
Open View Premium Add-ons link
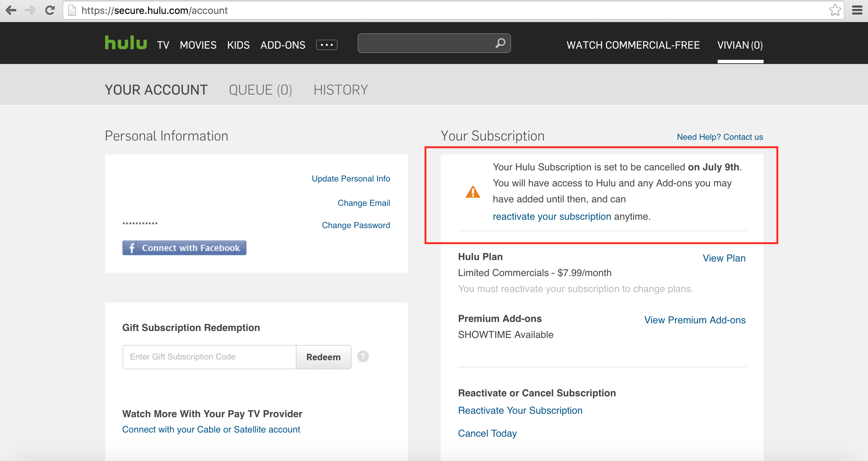tap(695, 320)
